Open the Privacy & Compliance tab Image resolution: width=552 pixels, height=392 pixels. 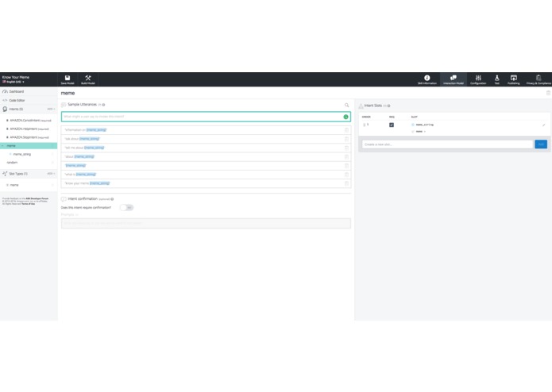click(538, 79)
